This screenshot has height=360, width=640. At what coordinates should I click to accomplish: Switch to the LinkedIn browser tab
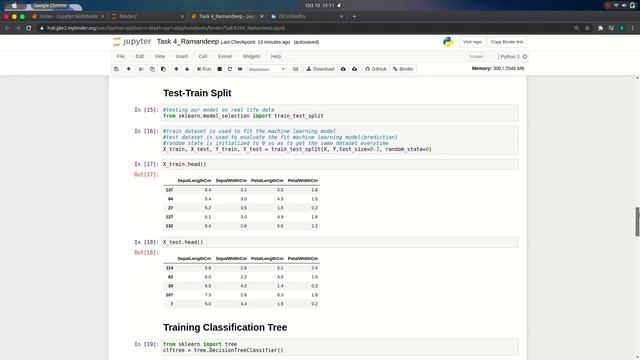tap(307, 16)
